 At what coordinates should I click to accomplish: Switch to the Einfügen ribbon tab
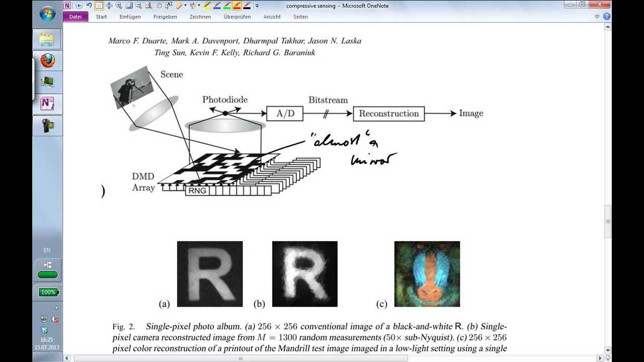(130, 17)
